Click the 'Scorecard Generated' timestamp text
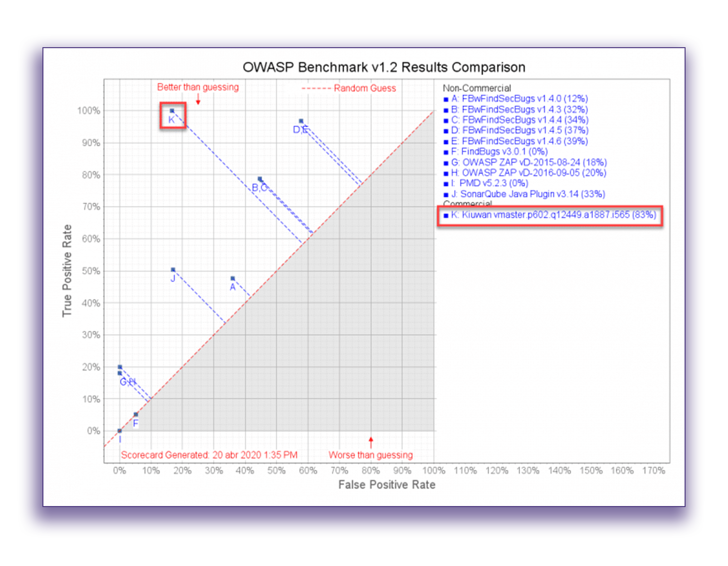This screenshot has width=728, height=566. tap(209, 455)
